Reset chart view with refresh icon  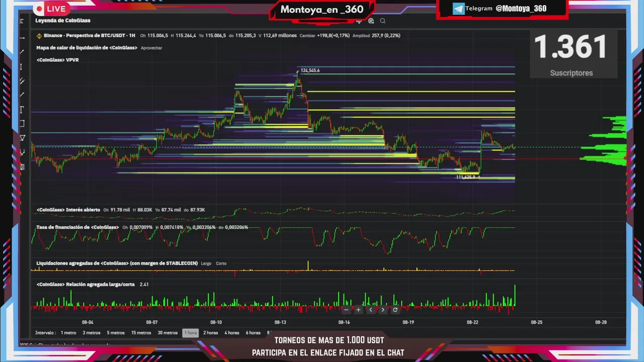[395, 310]
